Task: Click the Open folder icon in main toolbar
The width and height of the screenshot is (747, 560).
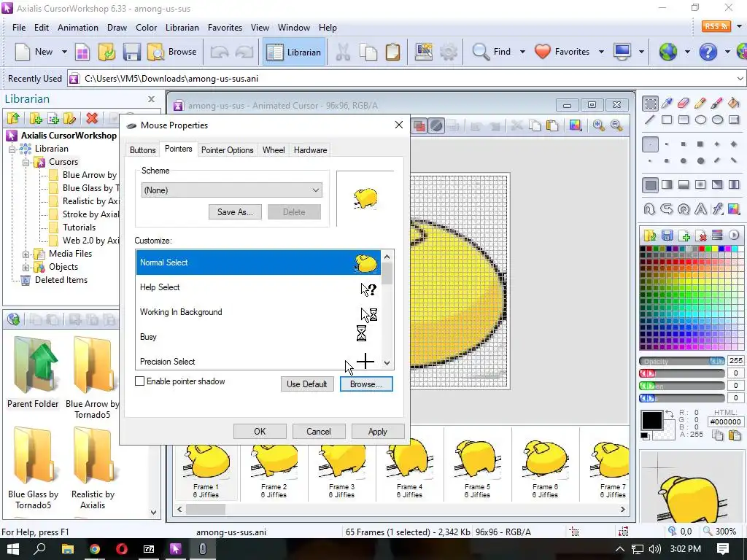Action: (x=107, y=52)
